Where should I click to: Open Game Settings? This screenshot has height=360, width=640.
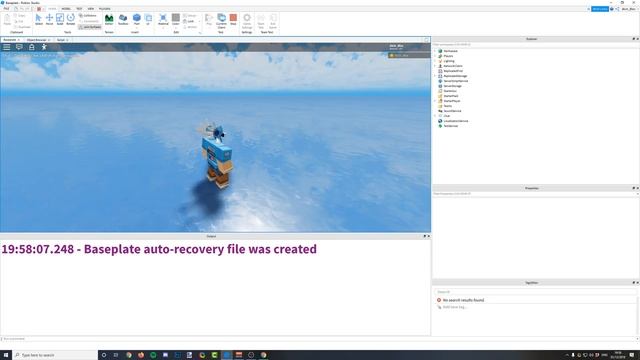click(247, 20)
